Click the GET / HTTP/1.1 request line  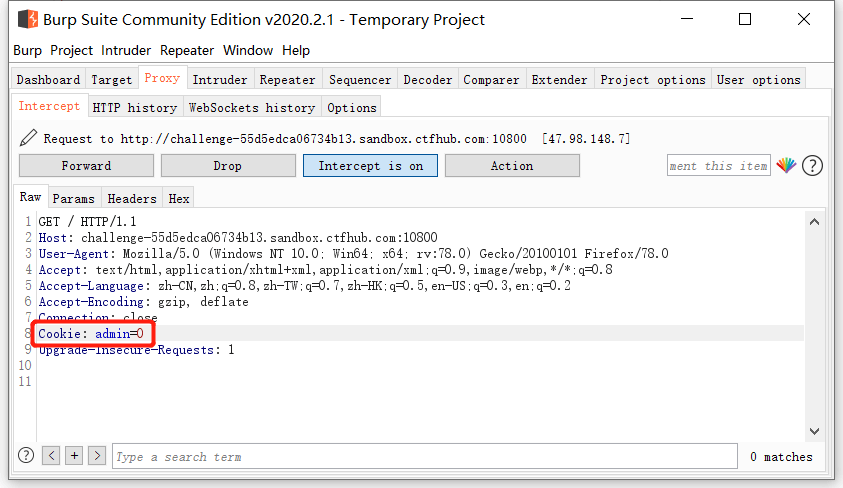(x=88, y=221)
